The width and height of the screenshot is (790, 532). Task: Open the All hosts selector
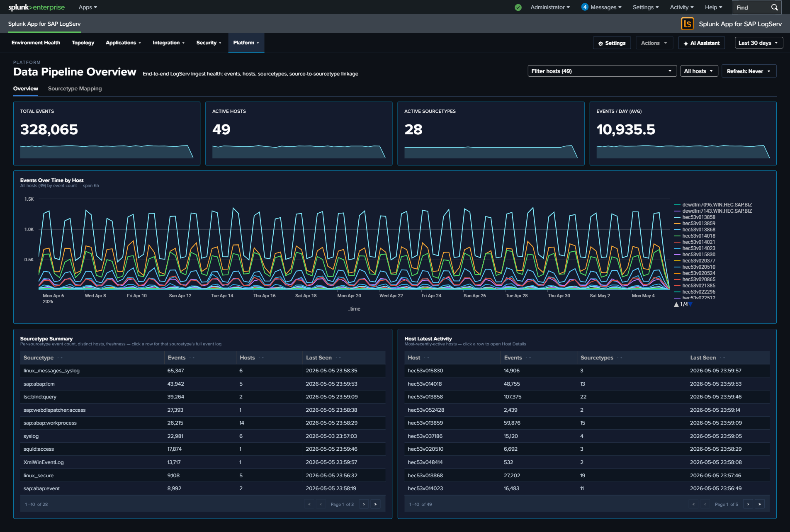click(699, 71)
